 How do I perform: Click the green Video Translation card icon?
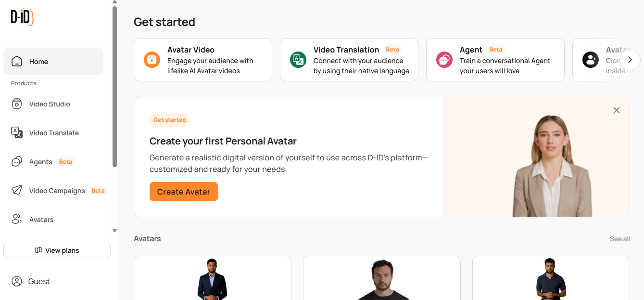298,60
